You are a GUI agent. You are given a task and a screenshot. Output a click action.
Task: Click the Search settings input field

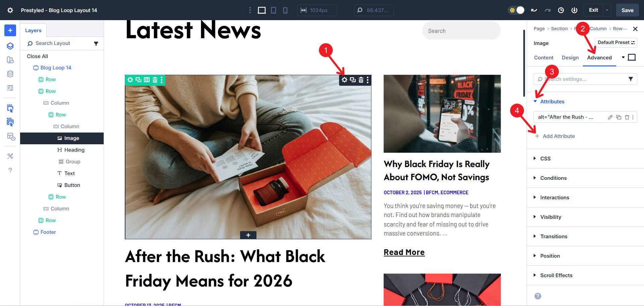tap(585, 79)
